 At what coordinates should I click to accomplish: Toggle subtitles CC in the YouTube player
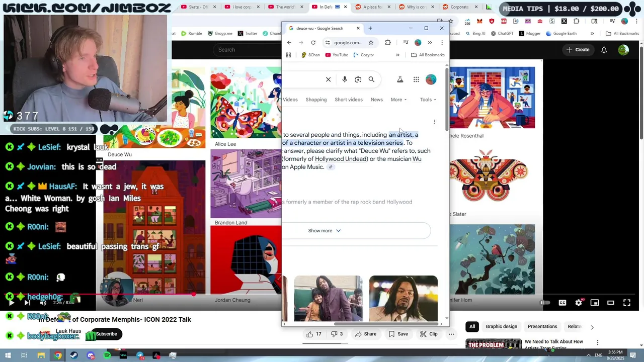(x=562, y=303)
